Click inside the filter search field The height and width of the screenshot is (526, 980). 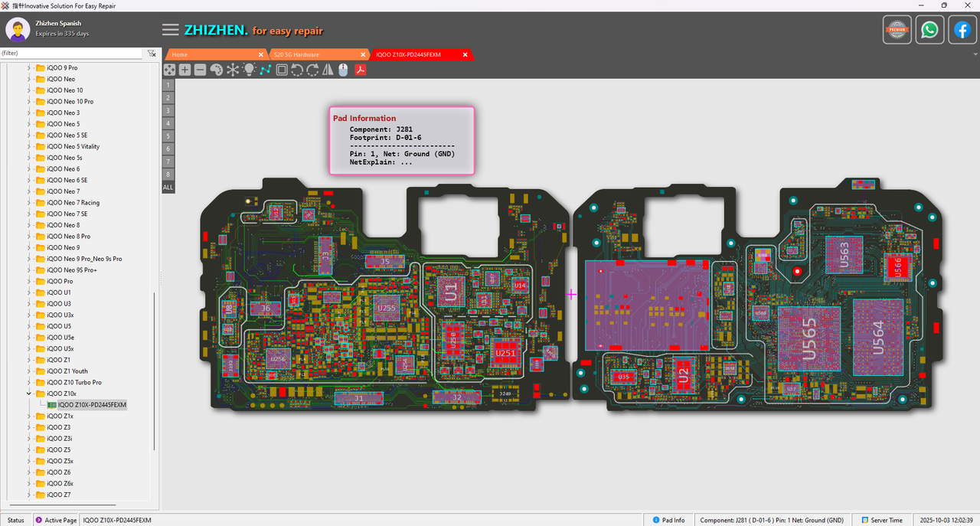(71, 54)
